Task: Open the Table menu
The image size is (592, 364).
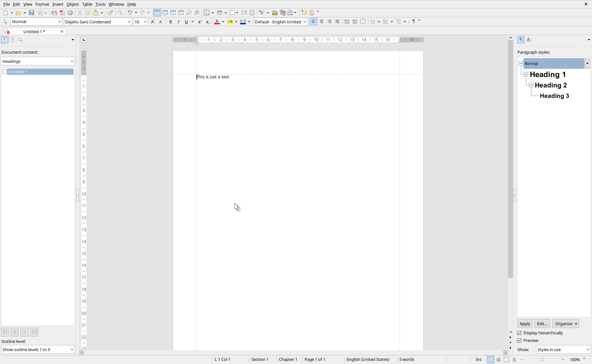Action: 87,4
